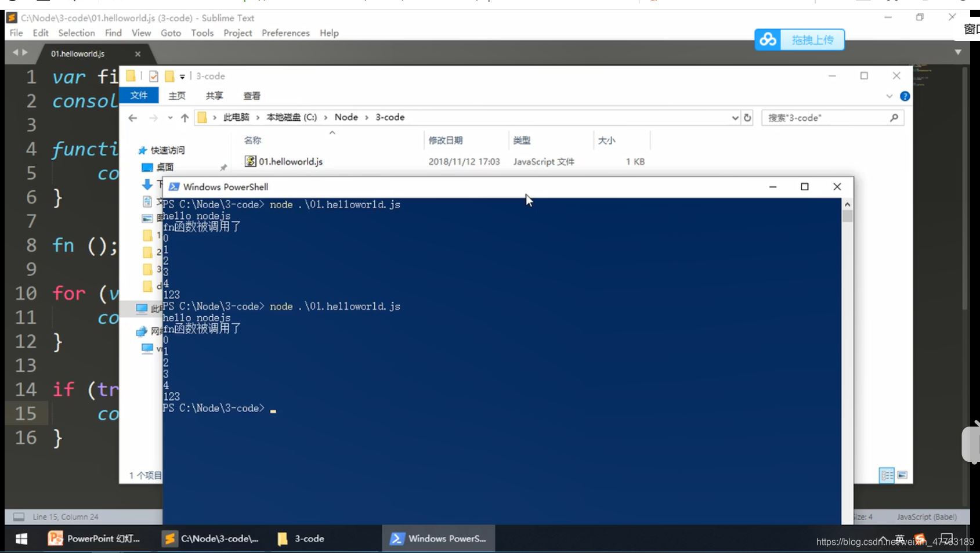Click the cloud drag-upload button
The width and height of the screenshot is (980, 553).
800,39
